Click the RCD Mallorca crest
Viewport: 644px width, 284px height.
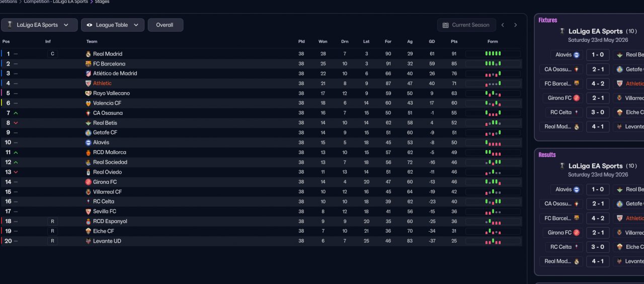click(x=89, y=152)
